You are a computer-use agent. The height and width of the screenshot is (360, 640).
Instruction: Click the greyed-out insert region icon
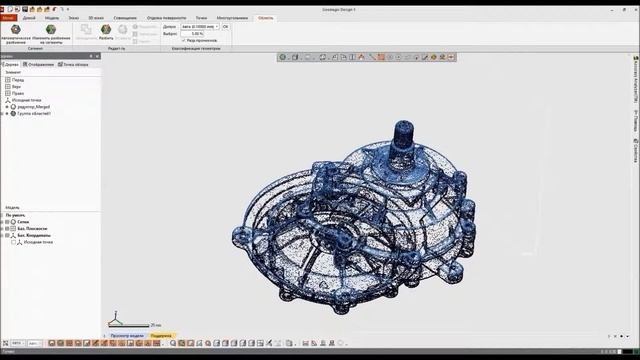122,29
